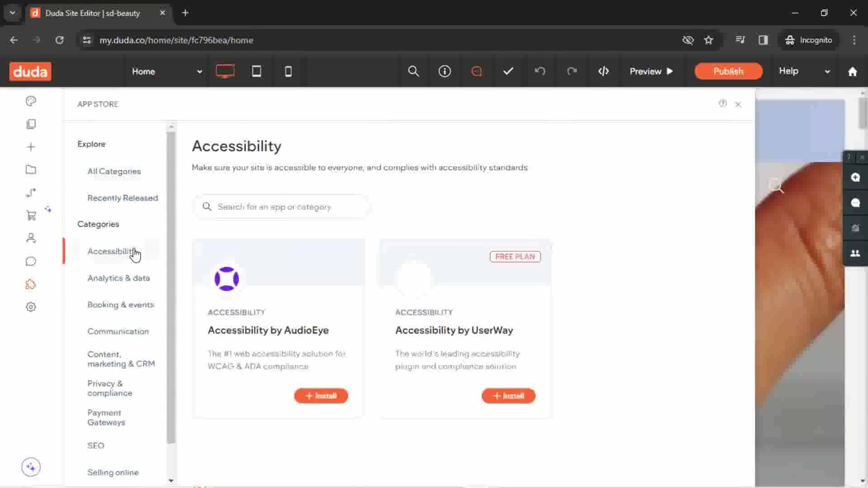Click the Add widgets plus icon

(31, 147)
